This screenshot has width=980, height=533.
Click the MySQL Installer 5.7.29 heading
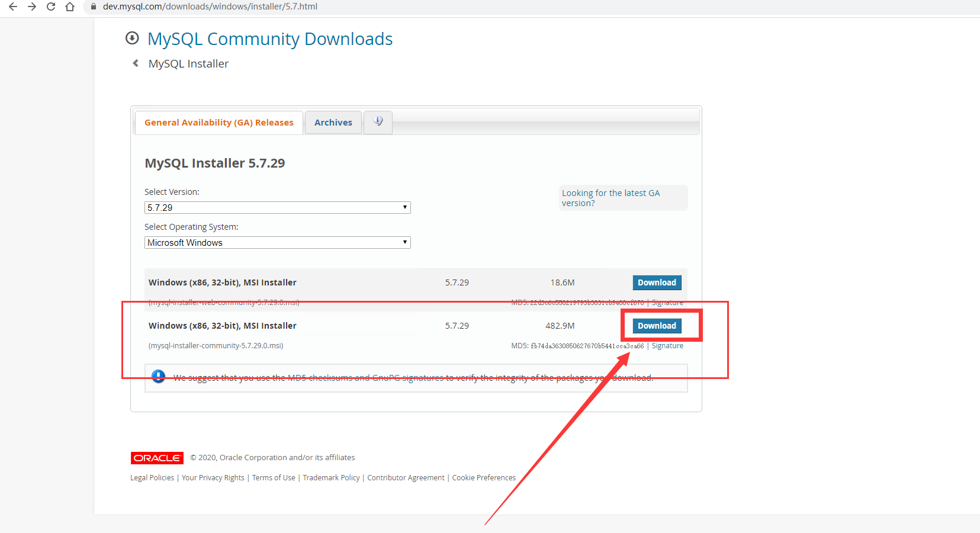(x=215, y=163)
